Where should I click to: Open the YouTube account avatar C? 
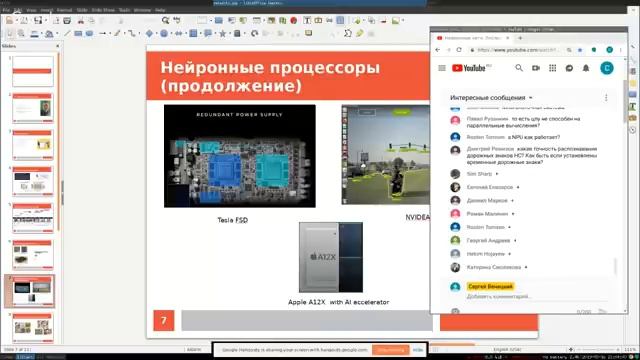(x=607, y=68)
